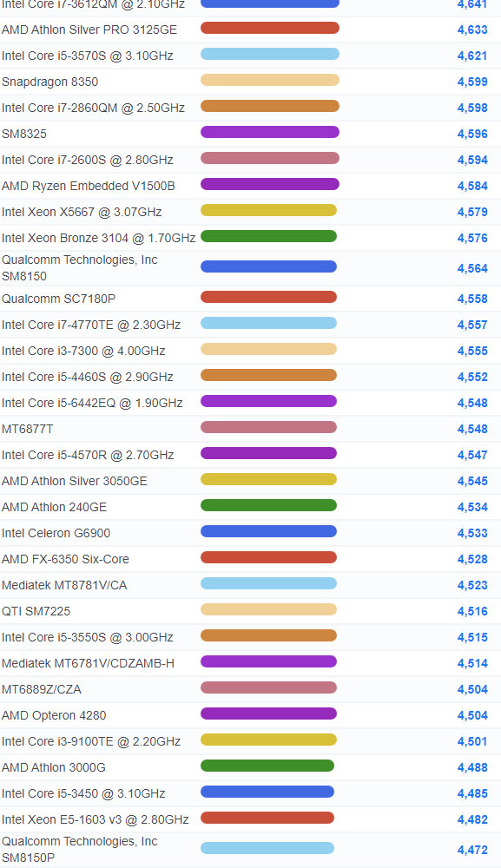Select Intel Core i3-9100TE @ 2.20GHz
The height and width of the screenshot is (868, 501).
[91, 741]
